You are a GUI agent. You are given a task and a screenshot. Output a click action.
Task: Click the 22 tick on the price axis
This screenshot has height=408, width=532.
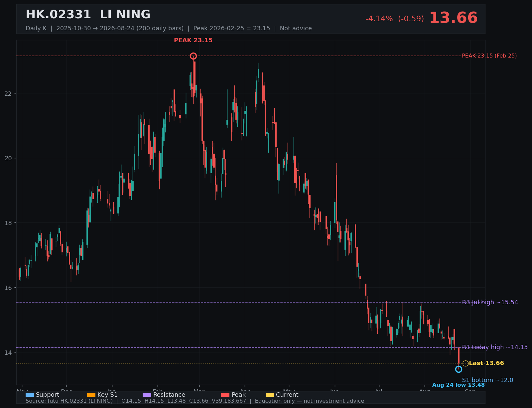(x=8, y=93)
